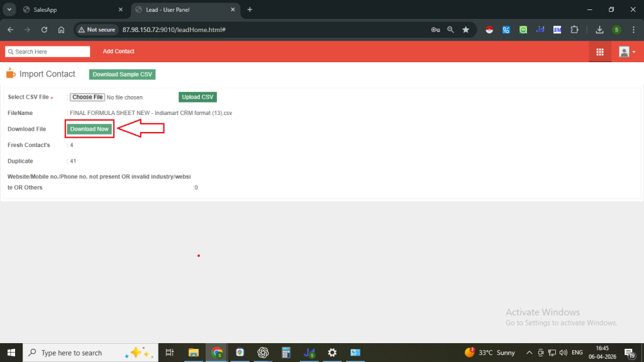This screenshot has width=644, height=362.
Task: Reload the page
Action: coord(44,30)
